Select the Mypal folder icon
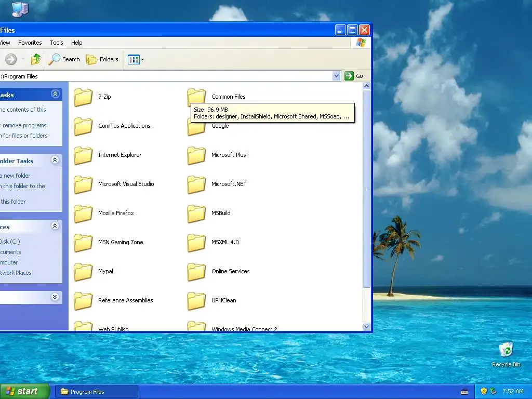The image size is (532, 399). [x=83, y=272]
